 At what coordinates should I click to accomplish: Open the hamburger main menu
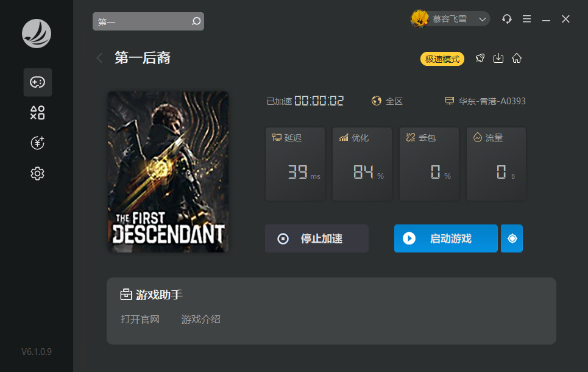527,19
